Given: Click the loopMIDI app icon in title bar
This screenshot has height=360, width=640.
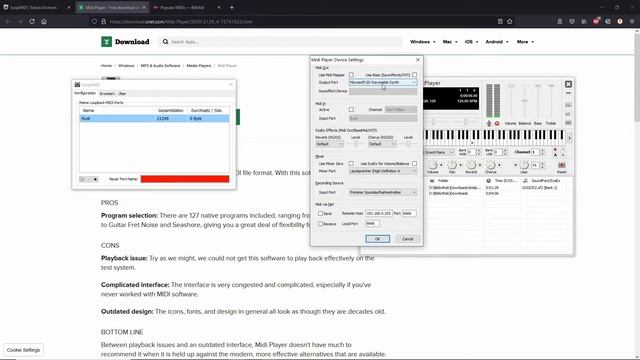Looking at the screenshot, I should [77, 84].
